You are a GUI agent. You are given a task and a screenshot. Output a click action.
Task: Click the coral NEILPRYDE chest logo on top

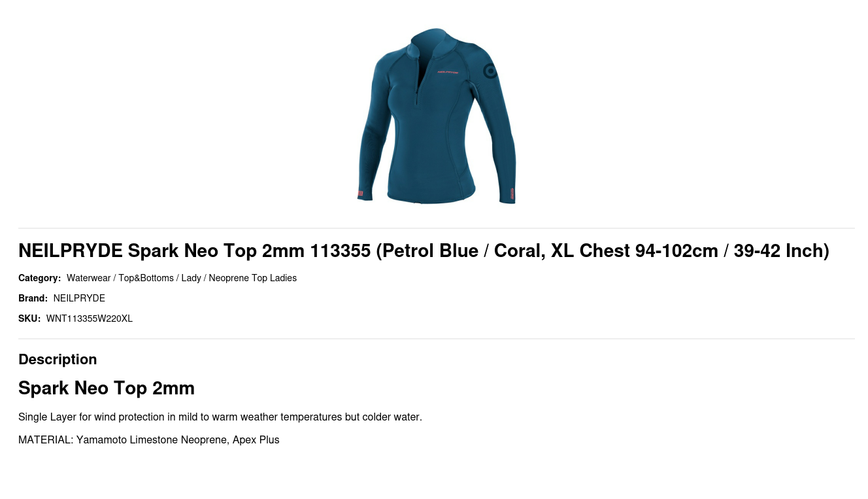pos(448,73)
